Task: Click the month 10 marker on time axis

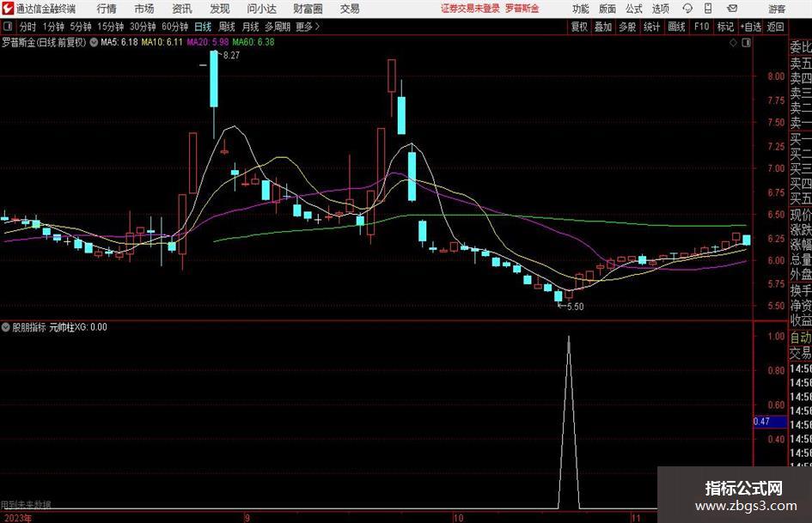Action: [458, 518]
